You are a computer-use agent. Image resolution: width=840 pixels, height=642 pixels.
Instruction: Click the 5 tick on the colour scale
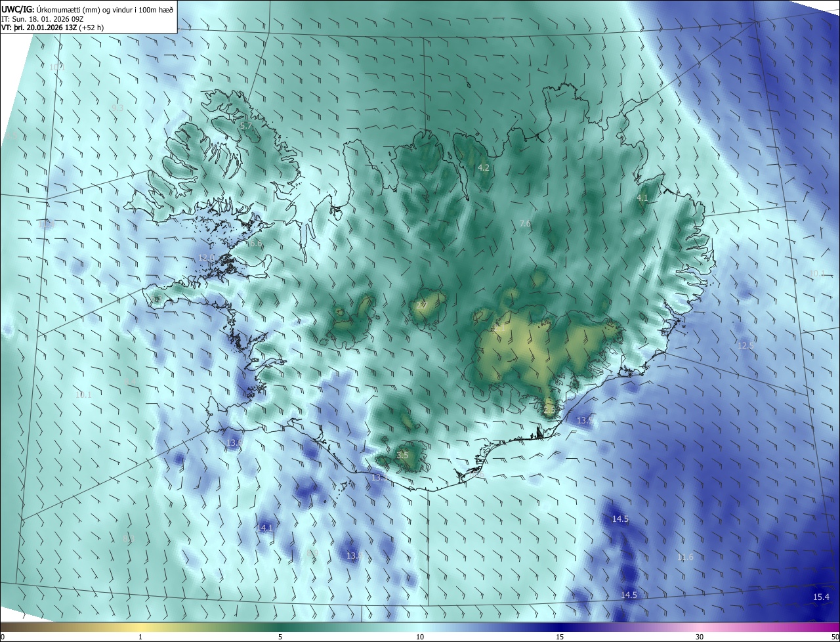click(x=280, y=637)
